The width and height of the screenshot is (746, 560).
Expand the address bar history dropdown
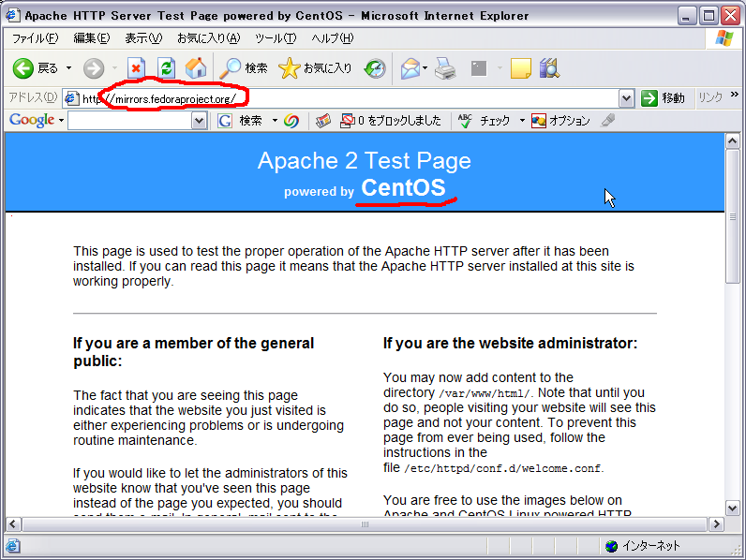click(x=627, y=98)
